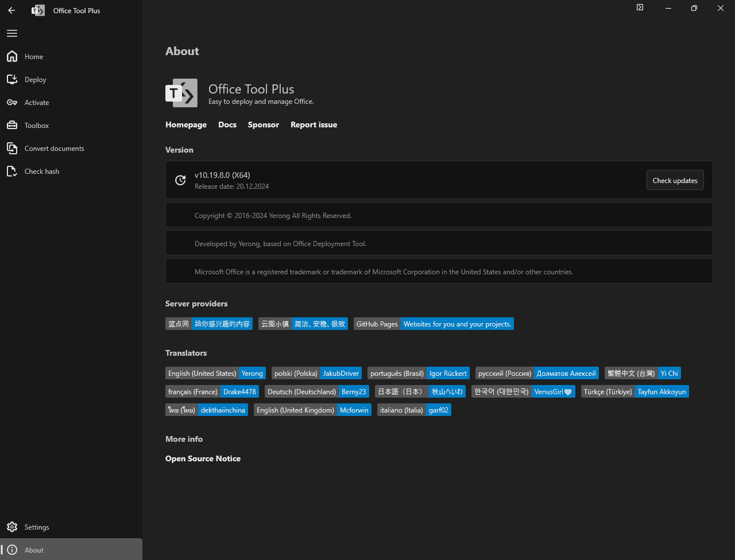The image size is (735, 560).
Task: Open the Home page
Action: pyautogui.click(x=71, y=56)
